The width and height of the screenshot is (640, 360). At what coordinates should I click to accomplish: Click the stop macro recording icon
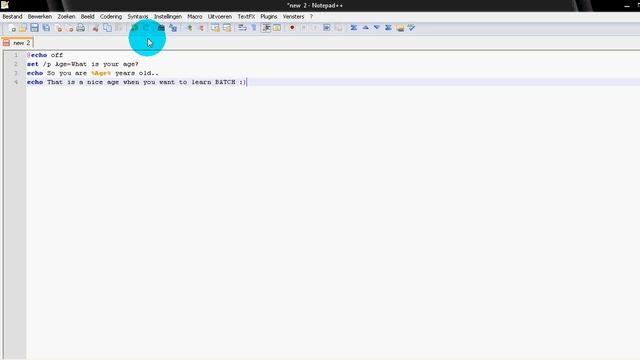pyautogui.click(x=303, y=28)
